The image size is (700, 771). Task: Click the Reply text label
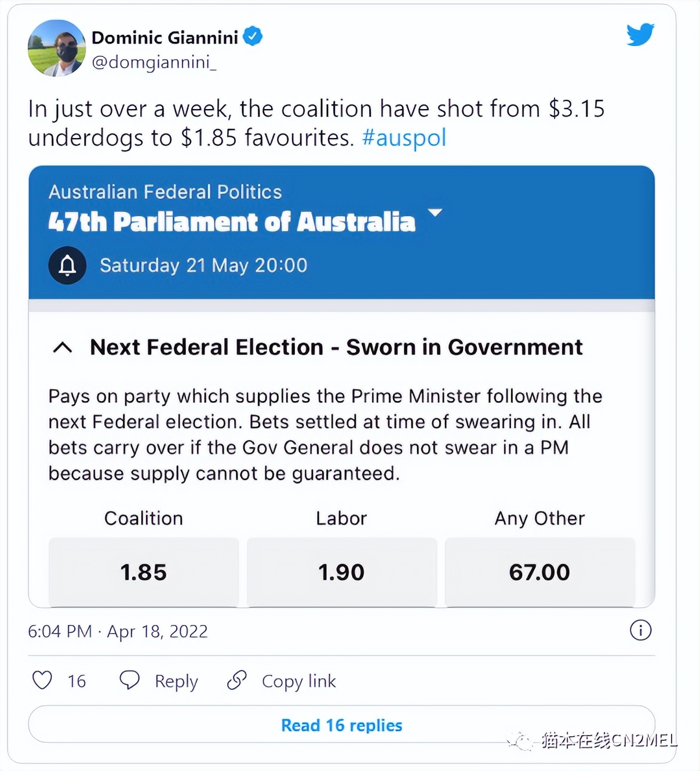pyautogui.click(x=176, y=681)
